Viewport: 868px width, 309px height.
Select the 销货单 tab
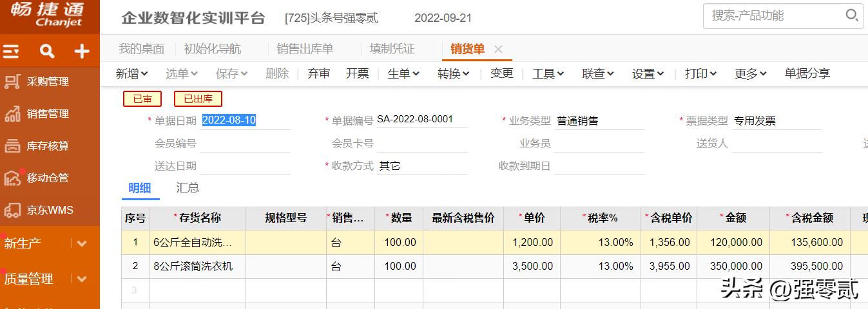coord(467,49)
